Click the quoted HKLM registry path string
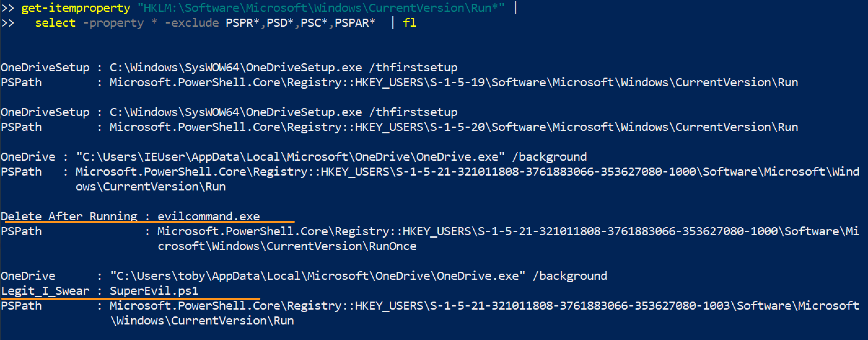The height and width of the screenshot is (340, 868). (x=320, y=8)
